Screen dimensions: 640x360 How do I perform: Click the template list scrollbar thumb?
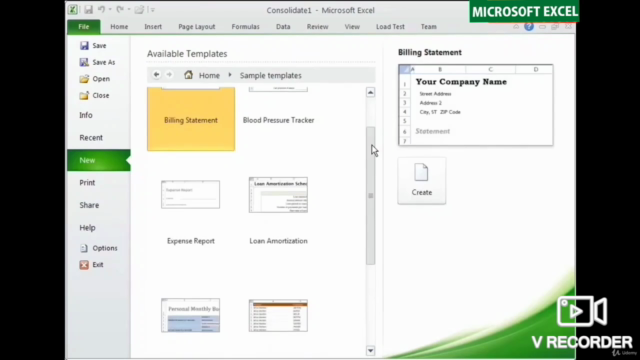[x=370, y=196]
